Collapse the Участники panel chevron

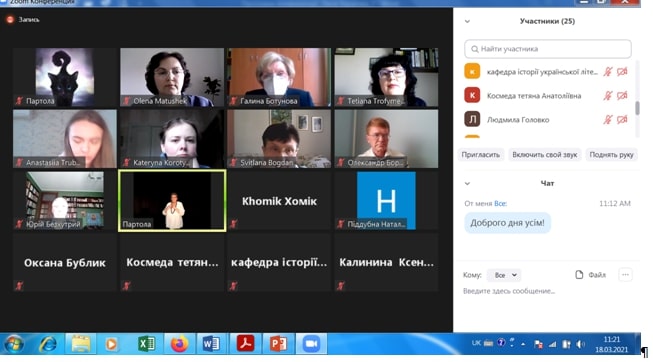[x=467, y=21]
